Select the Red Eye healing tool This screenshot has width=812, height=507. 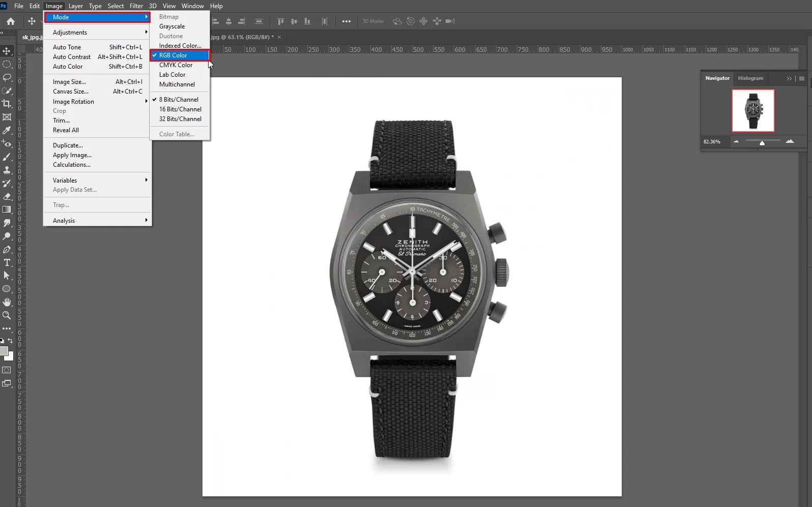[x=7, y=143]
